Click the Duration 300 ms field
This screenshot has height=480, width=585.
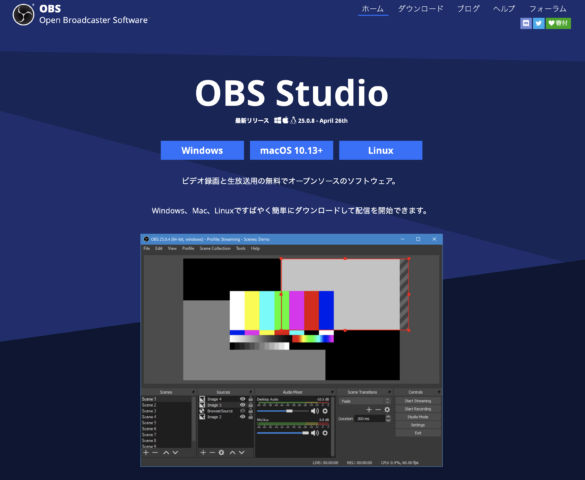pyautogui.click(x=369, y=419)
